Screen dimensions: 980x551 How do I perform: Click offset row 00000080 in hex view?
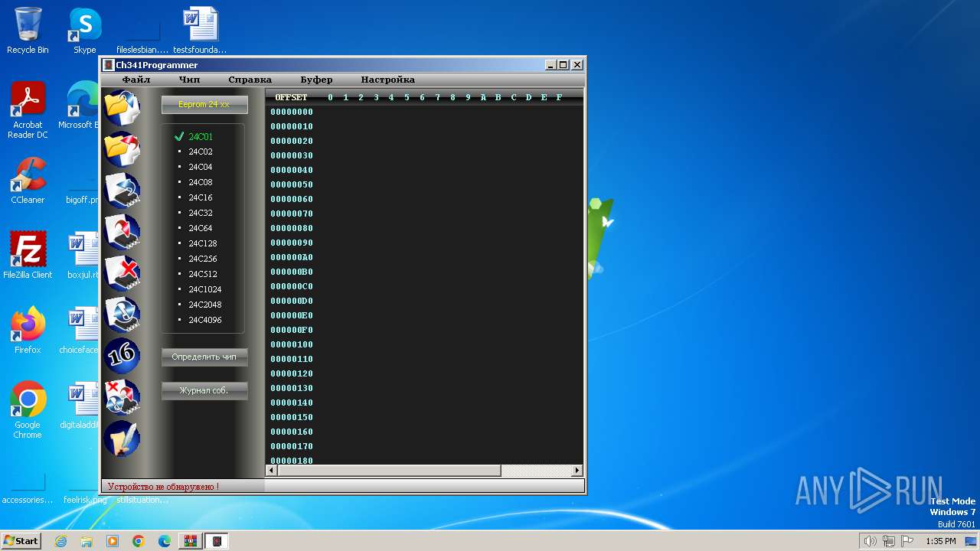[292, 229]
